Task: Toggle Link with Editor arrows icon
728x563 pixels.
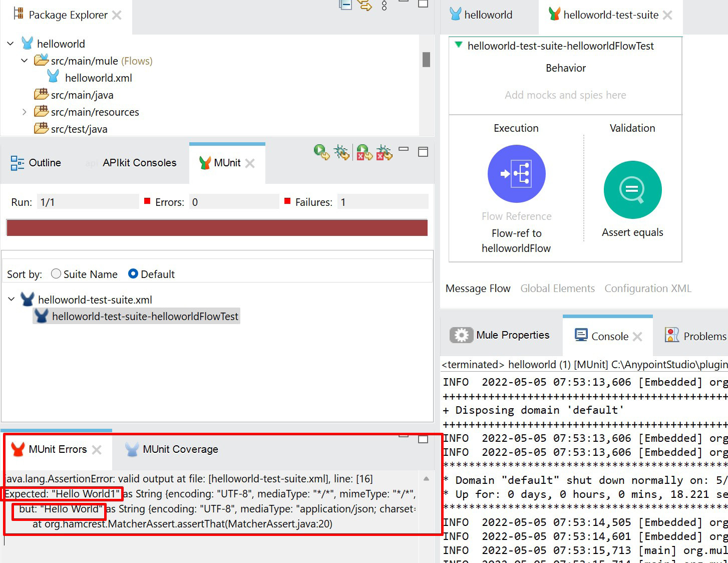Action: tap(365, 5)
